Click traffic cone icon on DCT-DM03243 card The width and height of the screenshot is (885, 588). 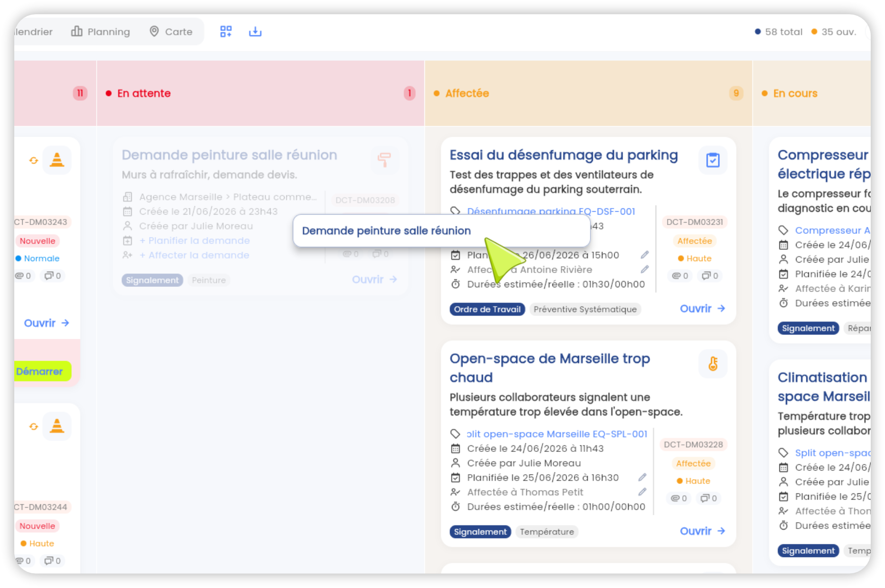click(57, 160)
